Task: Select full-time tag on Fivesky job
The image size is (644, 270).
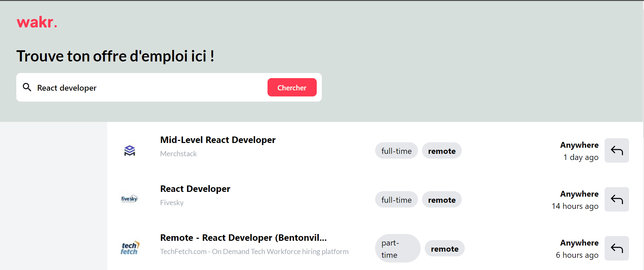Action: click(396, 200)
